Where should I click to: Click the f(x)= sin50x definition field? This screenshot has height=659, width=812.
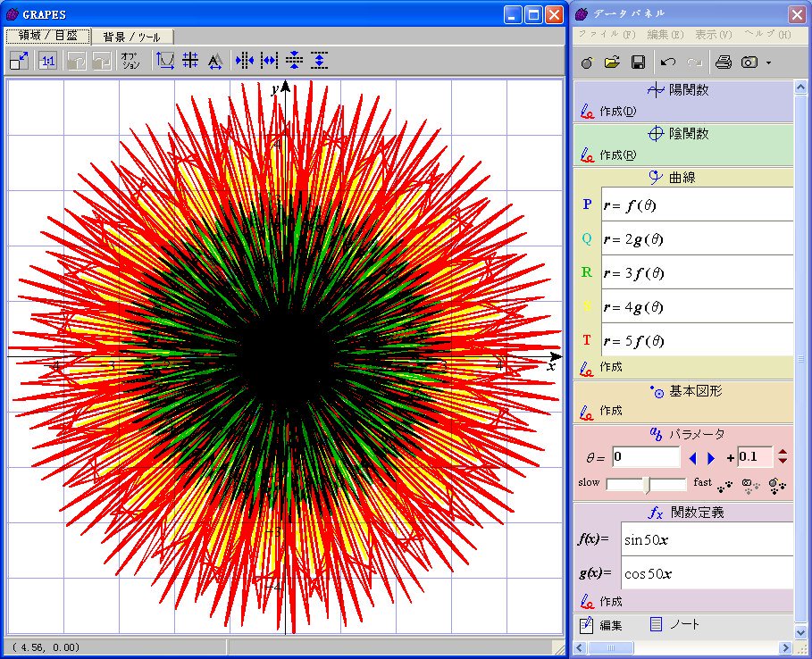pos(707,539)
